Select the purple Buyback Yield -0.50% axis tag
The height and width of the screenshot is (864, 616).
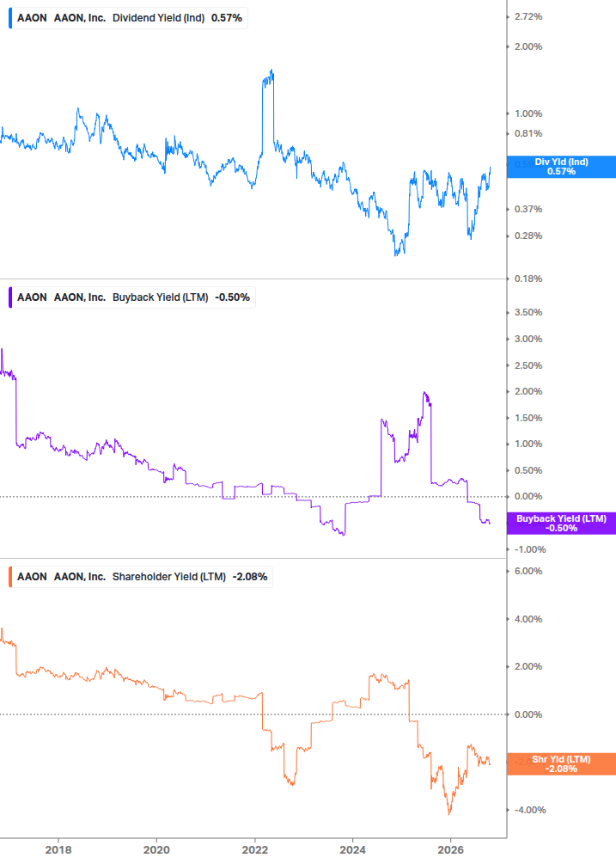[561, 524]
